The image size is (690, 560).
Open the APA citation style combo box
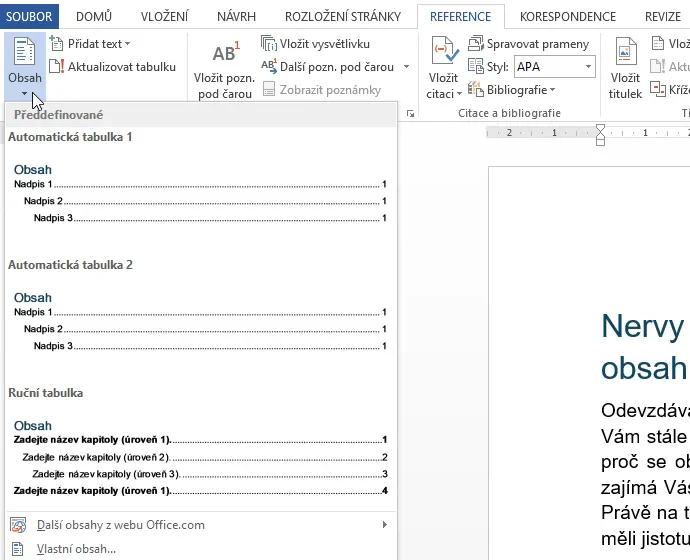(554, 66)
